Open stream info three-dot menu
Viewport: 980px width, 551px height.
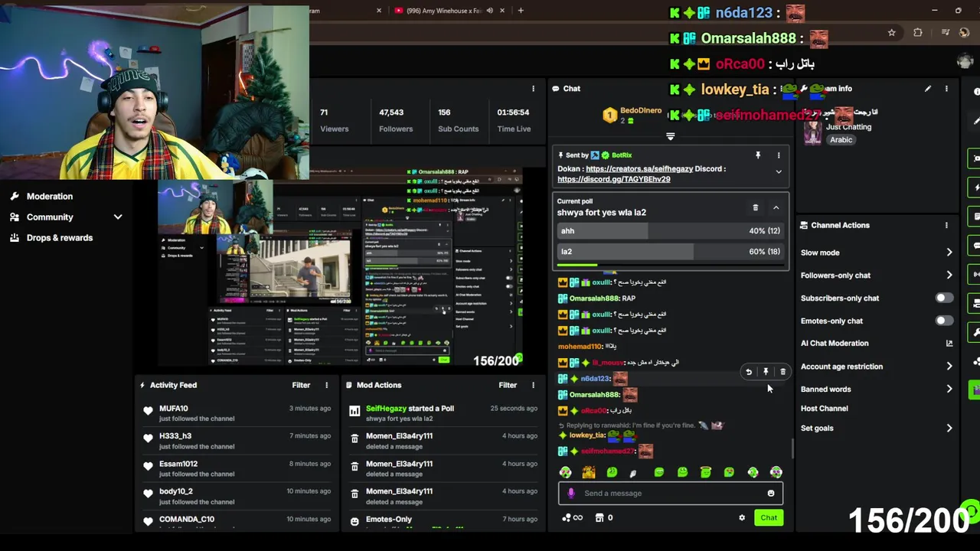point(946,89)
